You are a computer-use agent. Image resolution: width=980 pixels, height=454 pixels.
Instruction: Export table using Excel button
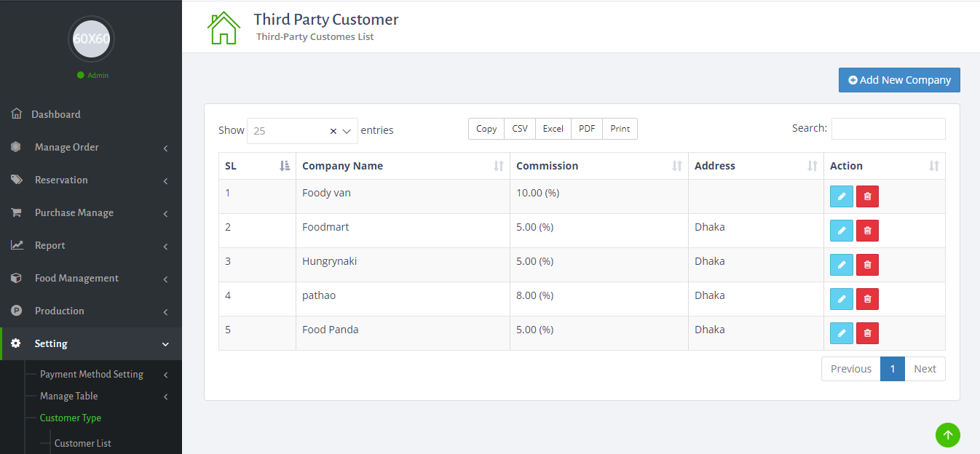[x=553, y=129]
